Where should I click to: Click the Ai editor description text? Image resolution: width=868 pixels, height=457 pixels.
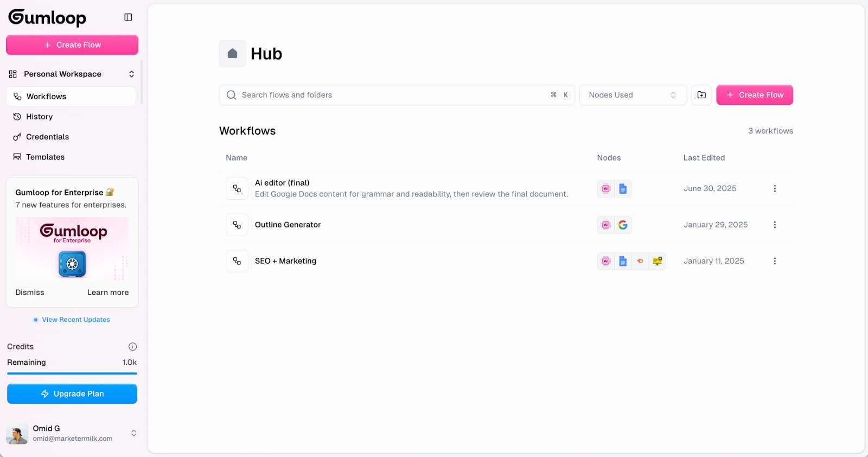411,194
